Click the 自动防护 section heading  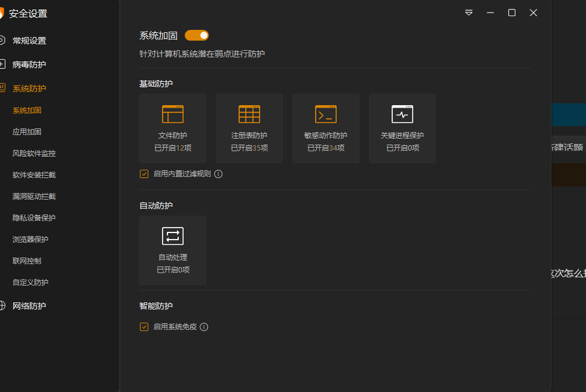tap(156, 206)
